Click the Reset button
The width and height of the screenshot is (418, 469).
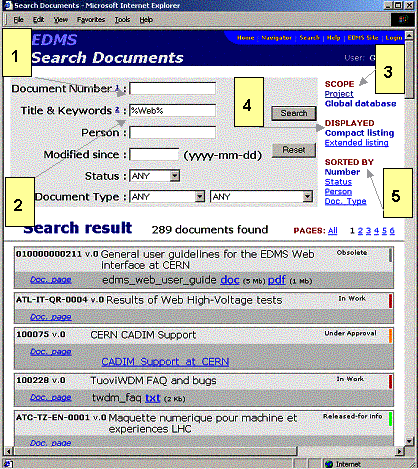click(294, 150)
